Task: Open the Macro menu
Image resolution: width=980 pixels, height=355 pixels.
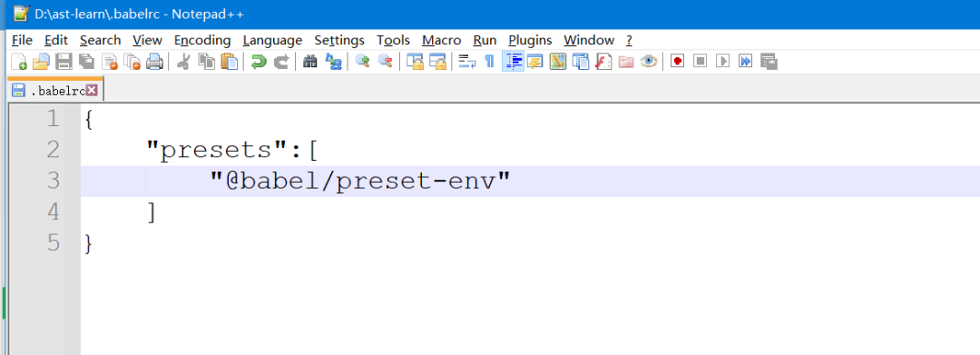Action: [x=441, y=40]
